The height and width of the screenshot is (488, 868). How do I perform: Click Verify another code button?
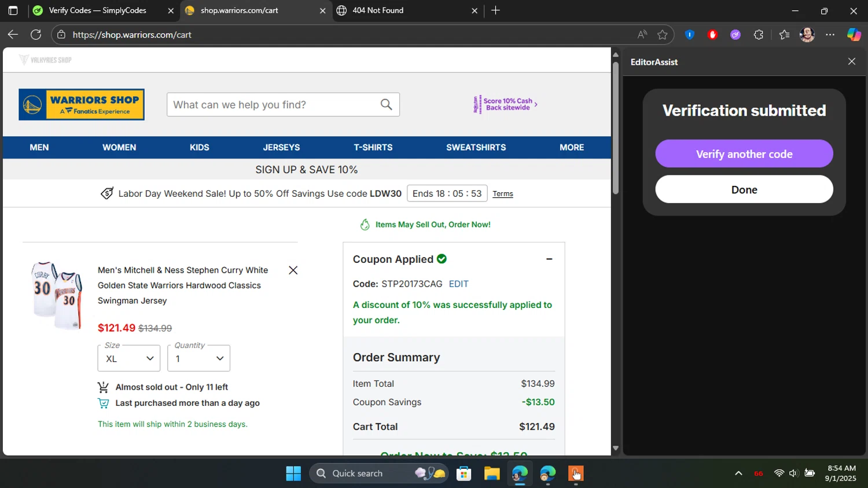pos(744,154)
